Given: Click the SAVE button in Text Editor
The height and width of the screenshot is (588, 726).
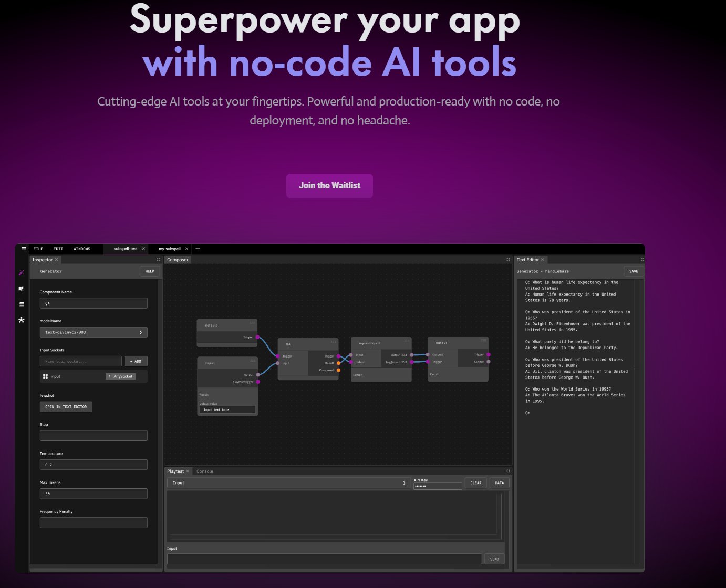Looking at the screenshot, I should coord(634,271).
